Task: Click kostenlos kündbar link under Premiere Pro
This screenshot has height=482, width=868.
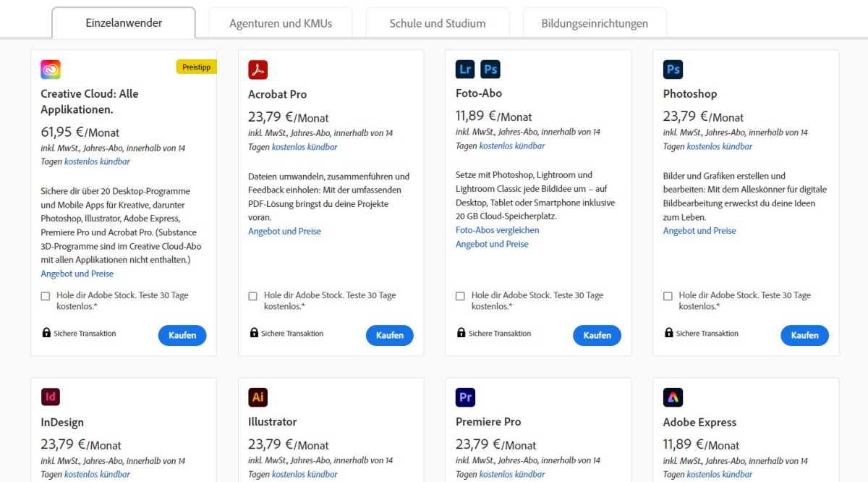Action: 512,474
